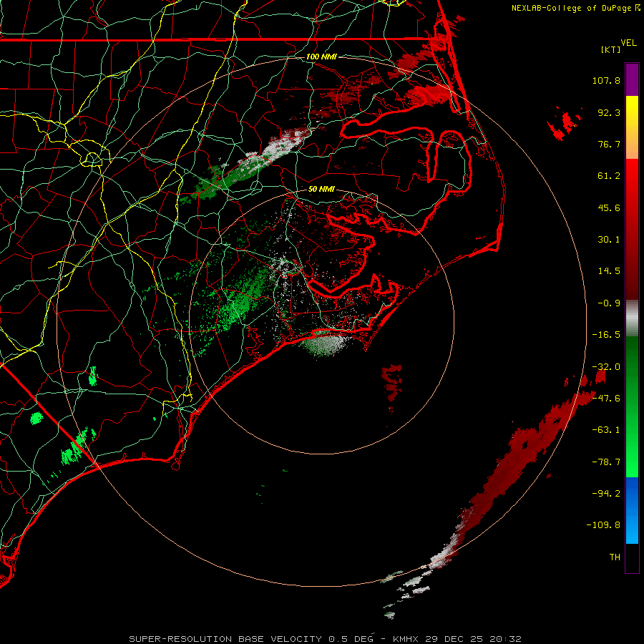Image resolution: width=644 pixels, height=644 pixels.
Task: Select the -16.5 scale value
Action: click(606, 335)
